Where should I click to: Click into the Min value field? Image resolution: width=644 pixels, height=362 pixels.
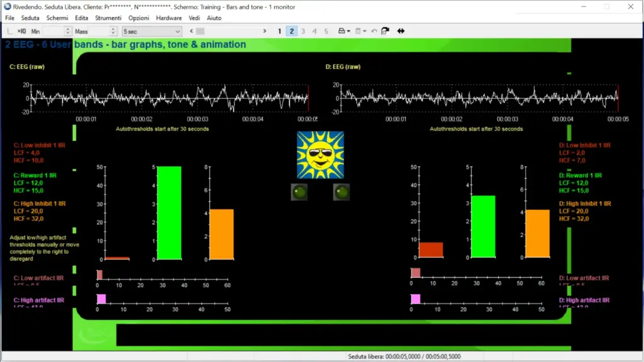[x=53, y=31]
